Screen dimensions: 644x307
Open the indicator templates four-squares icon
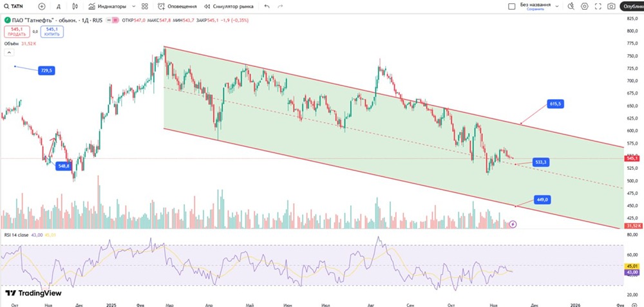(144, 6)
